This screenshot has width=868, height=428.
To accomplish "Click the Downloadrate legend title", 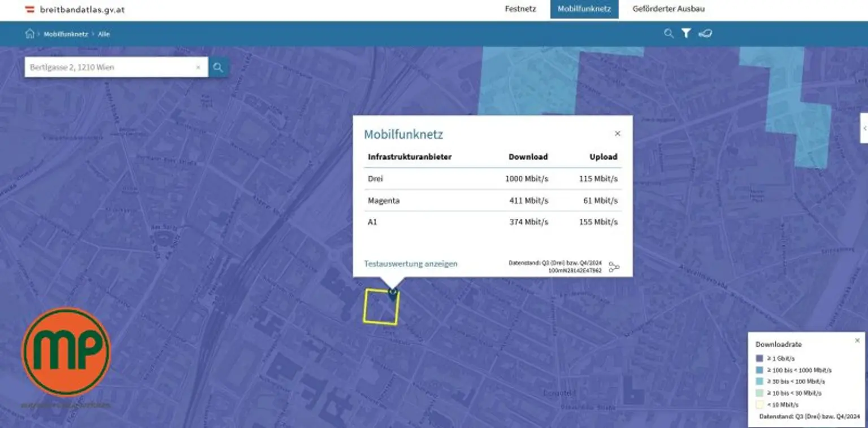I will 779,344.
